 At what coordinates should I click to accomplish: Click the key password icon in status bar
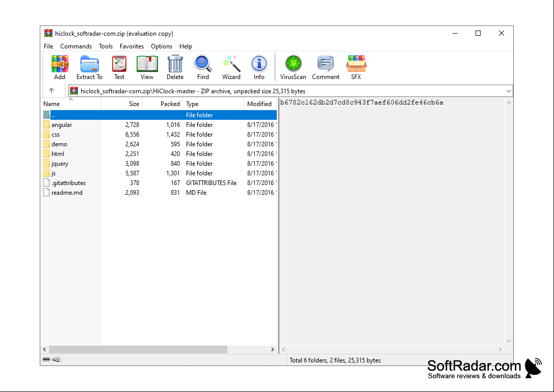point(56,359)
